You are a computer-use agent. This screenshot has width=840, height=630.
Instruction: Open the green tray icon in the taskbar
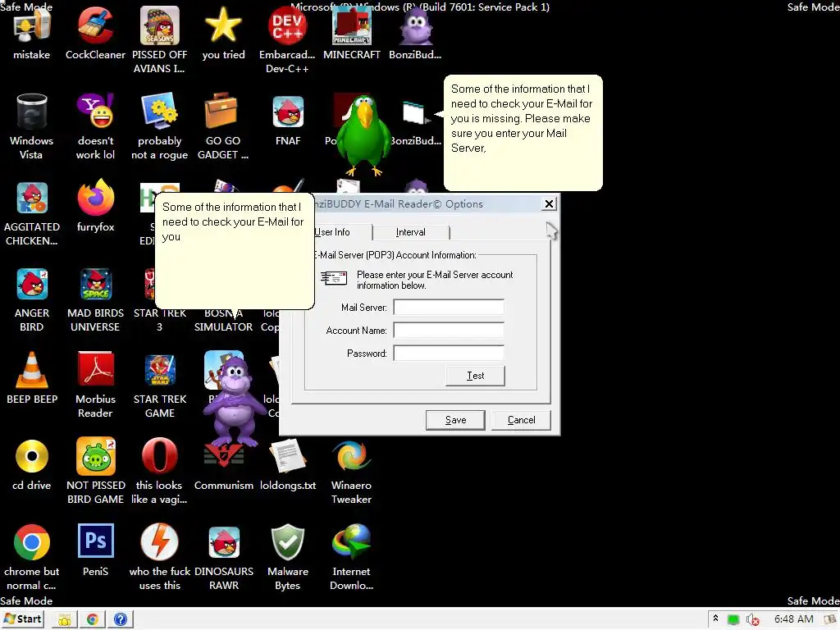(x=733, y=620)
